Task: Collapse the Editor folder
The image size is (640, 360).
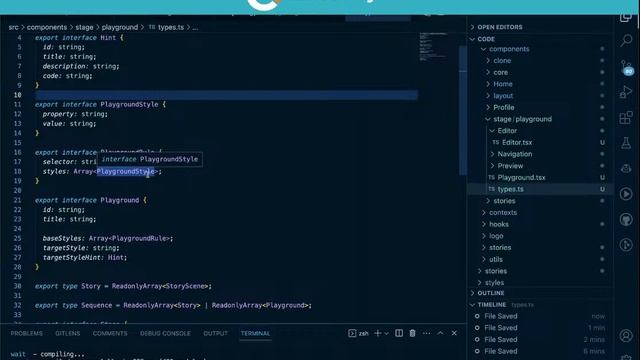Action: [x=507, y=131]
